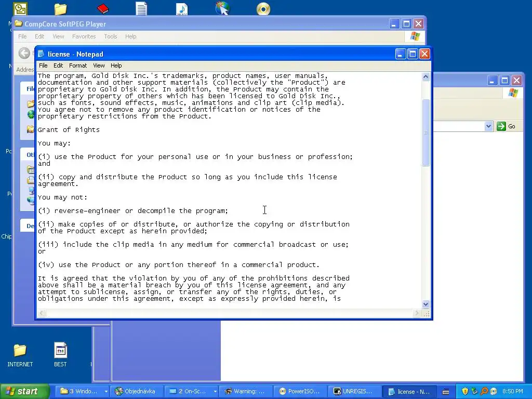Open the 2 On-Screen taskbar group
This screenshot has width=532, height=399.
189,391
